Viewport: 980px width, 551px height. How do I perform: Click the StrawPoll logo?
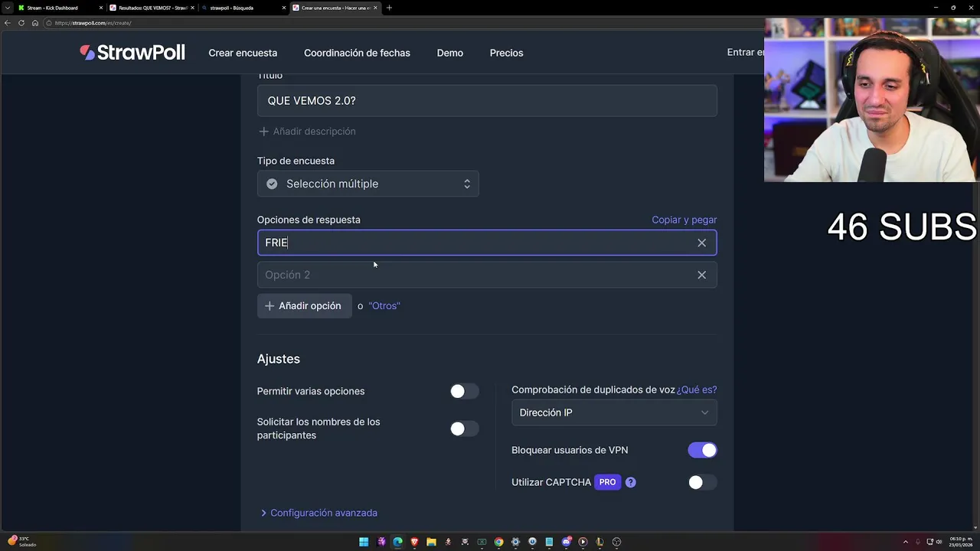pyautogui.click(x=132, y=53)
